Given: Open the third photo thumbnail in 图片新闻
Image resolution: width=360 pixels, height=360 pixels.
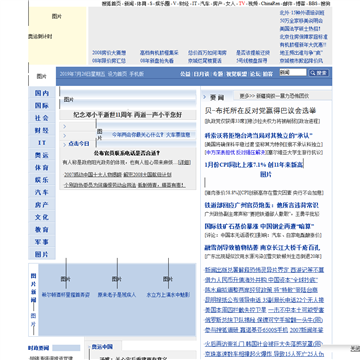Looking at the screenshot, I should [x=168, y=279].
